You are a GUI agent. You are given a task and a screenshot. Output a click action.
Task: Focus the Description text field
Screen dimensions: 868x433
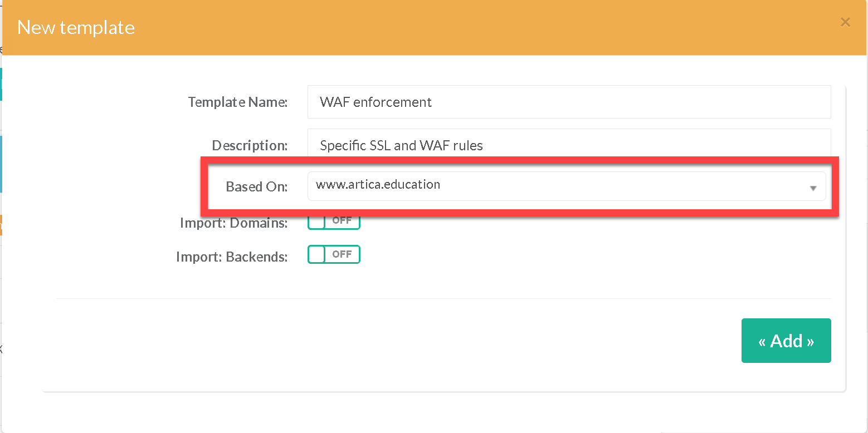coord(568,145)
